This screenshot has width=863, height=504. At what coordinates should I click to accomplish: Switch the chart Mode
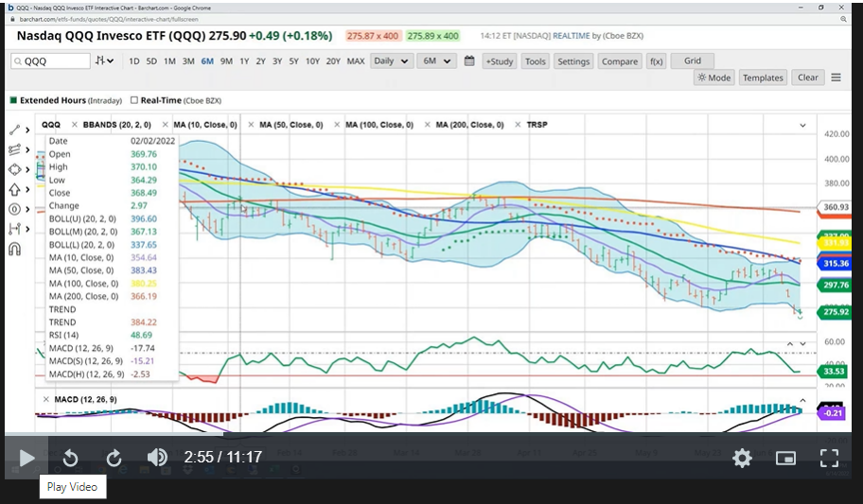click(x=713, y=78)
